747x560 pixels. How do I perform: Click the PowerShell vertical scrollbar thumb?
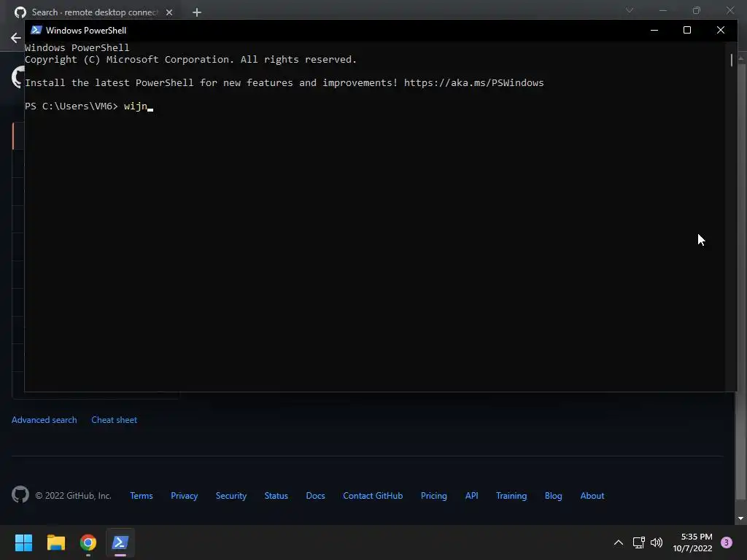[x=731, y=60]
